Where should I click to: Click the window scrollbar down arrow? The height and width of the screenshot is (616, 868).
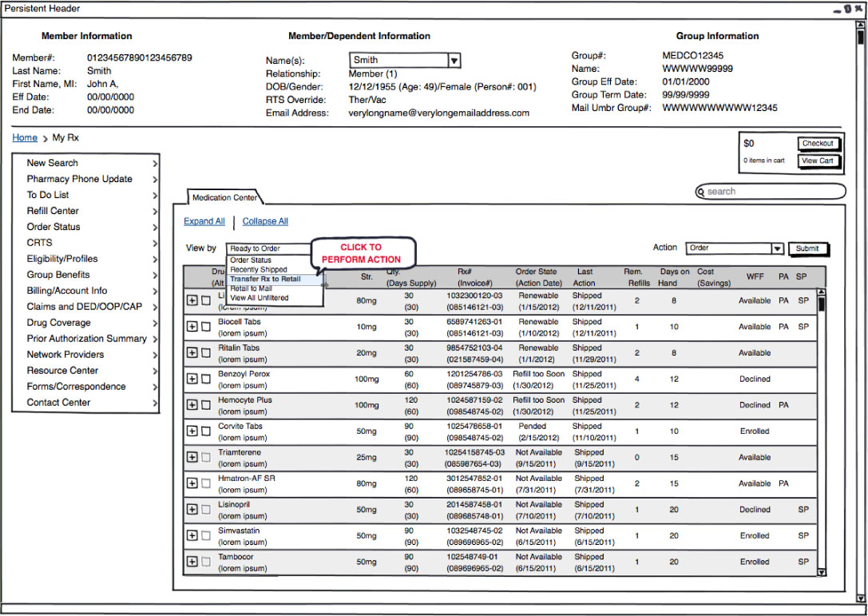pyautogui.click(x=860, y=598)
